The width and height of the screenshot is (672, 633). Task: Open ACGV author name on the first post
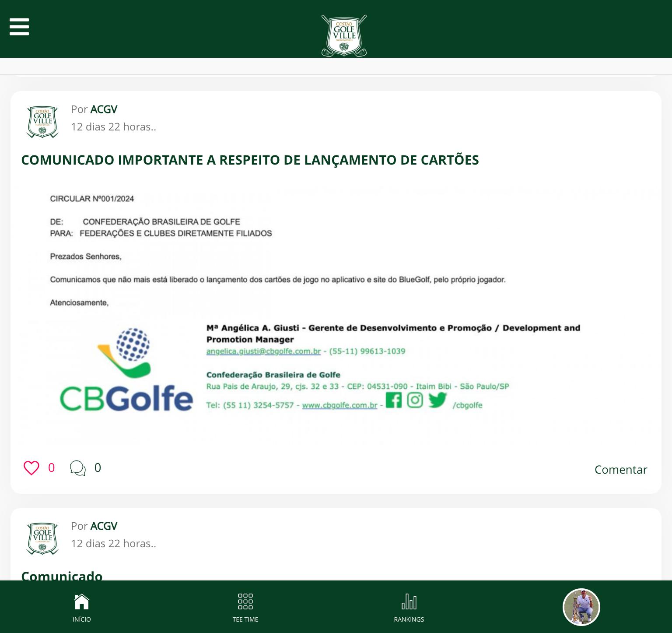pyautogui.click(x=104, y=109)
